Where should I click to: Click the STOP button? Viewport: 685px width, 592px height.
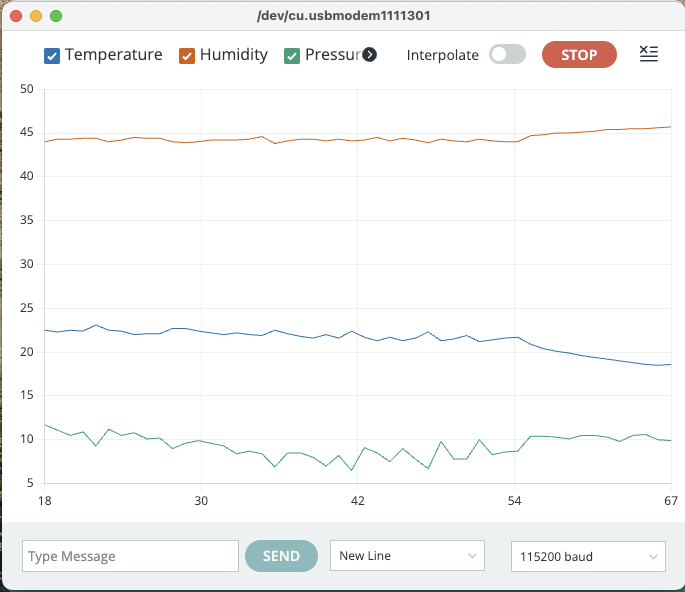tap(579, 55)
